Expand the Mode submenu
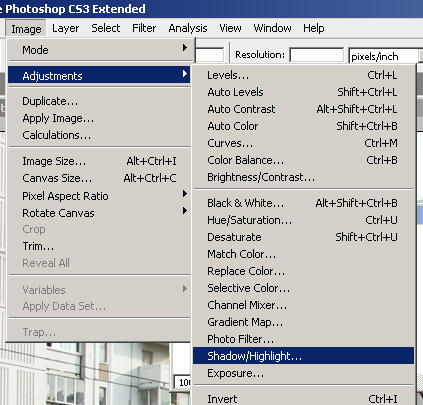Screen dimensions: 423x405 (x=99, y=50)
